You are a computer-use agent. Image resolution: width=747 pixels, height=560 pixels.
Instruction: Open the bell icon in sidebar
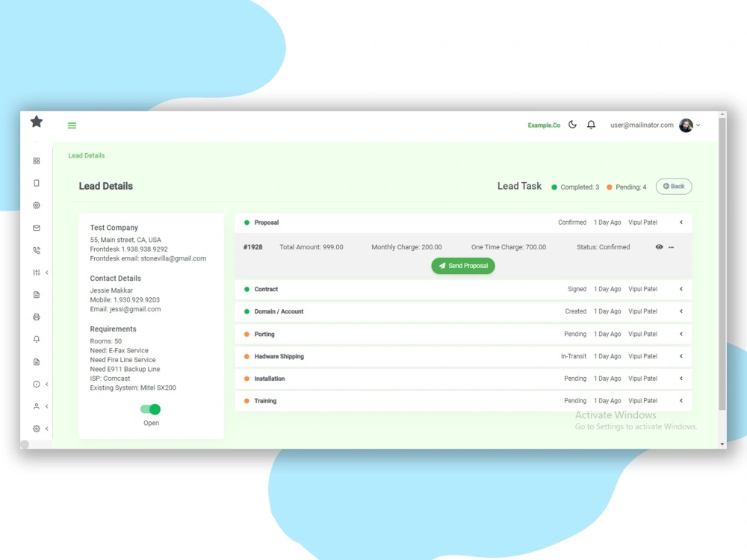(x=37, y=340)
